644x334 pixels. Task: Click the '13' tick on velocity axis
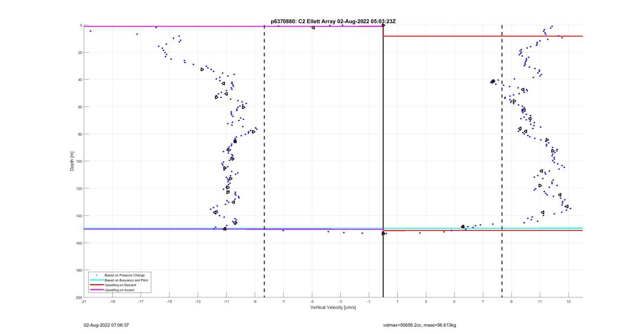[568, 302]
